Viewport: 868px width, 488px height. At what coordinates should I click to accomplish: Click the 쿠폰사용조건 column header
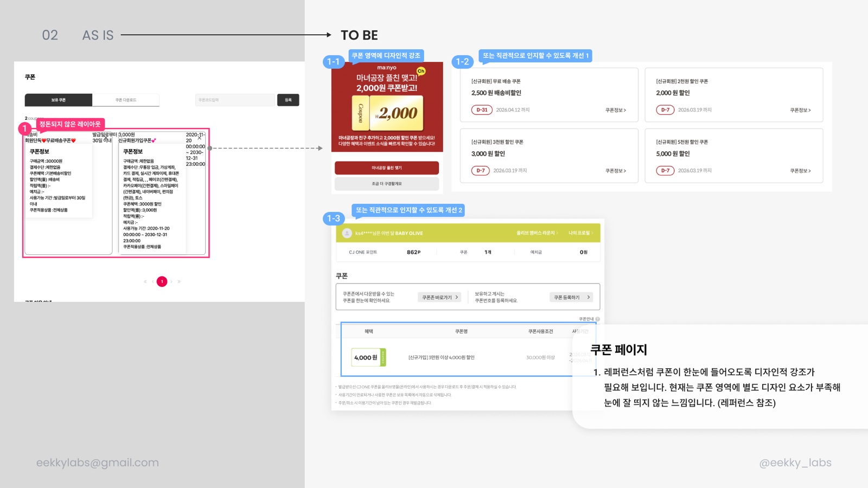coord(540,331)
